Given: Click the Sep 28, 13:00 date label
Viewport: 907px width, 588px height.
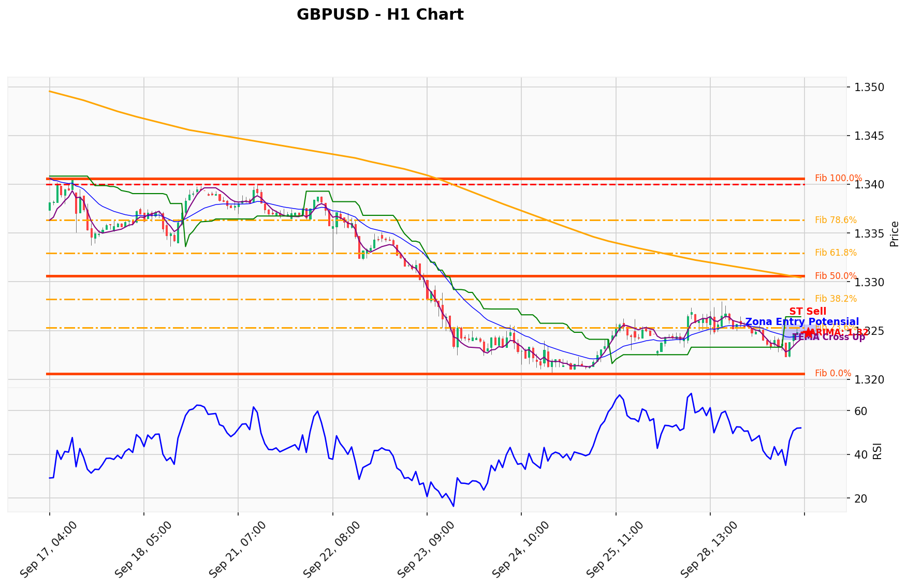Looking at the screenshot, I should (709, 549).
